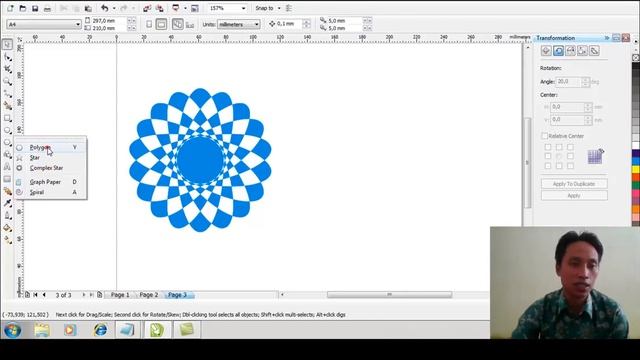Select bottom-left anchor point checkbox

click(x=548, y=166)
